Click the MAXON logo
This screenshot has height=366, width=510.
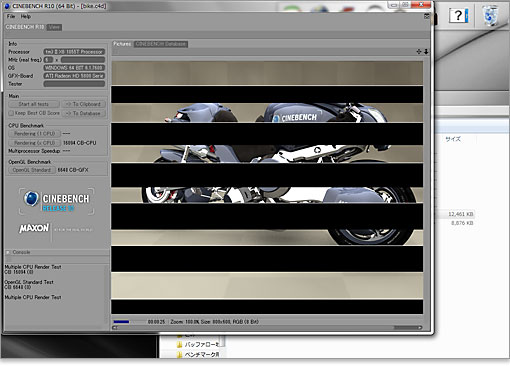point(34,228)
